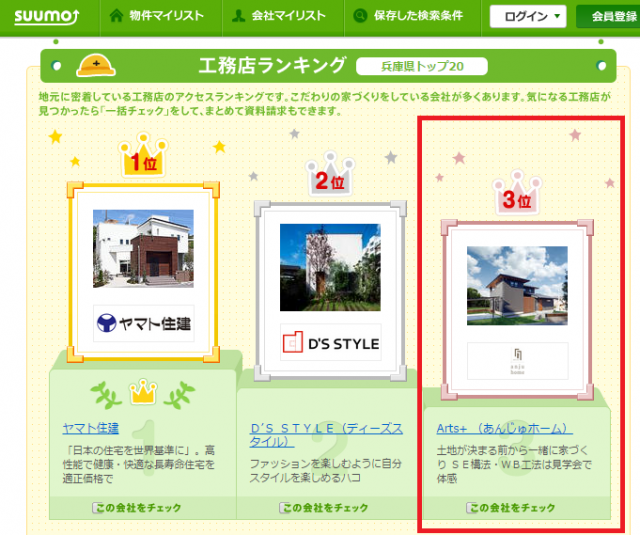The image size is (640, 535).
Task: Click the 兵庫県トップ20 label
Action: [x=422, y=66]
